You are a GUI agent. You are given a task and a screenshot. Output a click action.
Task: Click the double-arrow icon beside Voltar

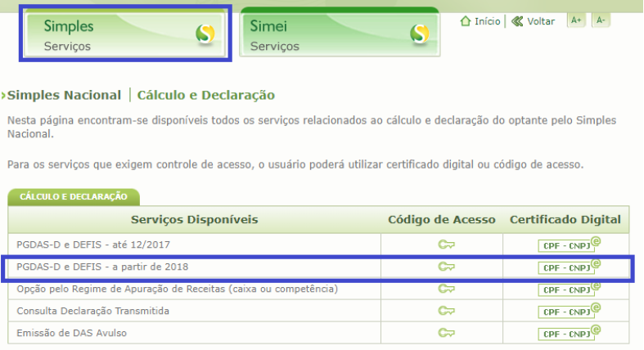pyautogui.click(x=517, y=21)
